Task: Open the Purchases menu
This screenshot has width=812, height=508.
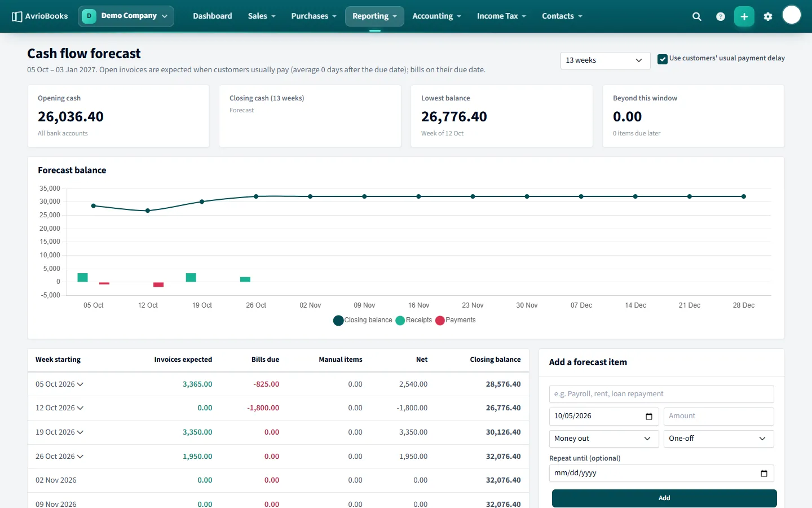Action: [314, 16]
